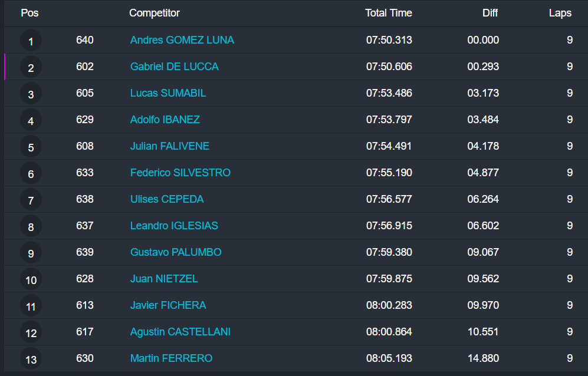Open Gabriel DE LUCCA's profile link
Screen dimensions: 588x376
coord(174,67)
